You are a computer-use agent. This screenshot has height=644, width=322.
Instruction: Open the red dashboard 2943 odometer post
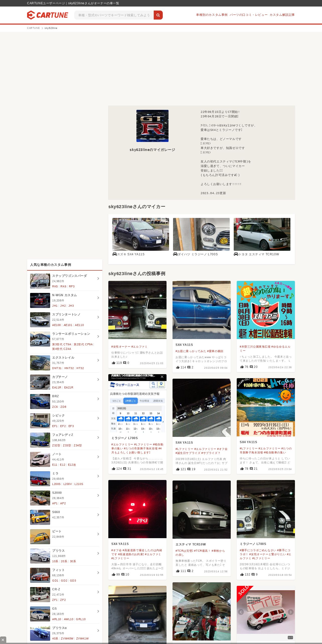137,509
